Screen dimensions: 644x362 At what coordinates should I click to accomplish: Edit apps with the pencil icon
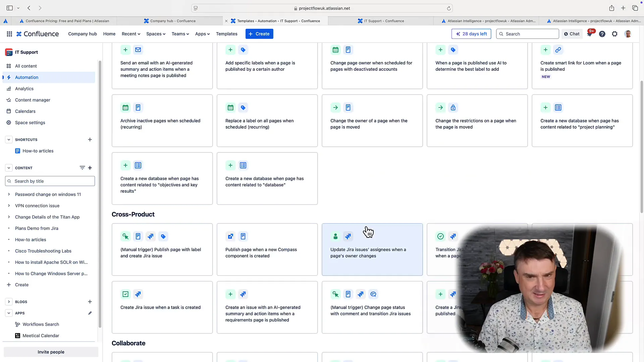tap(90, 313)
